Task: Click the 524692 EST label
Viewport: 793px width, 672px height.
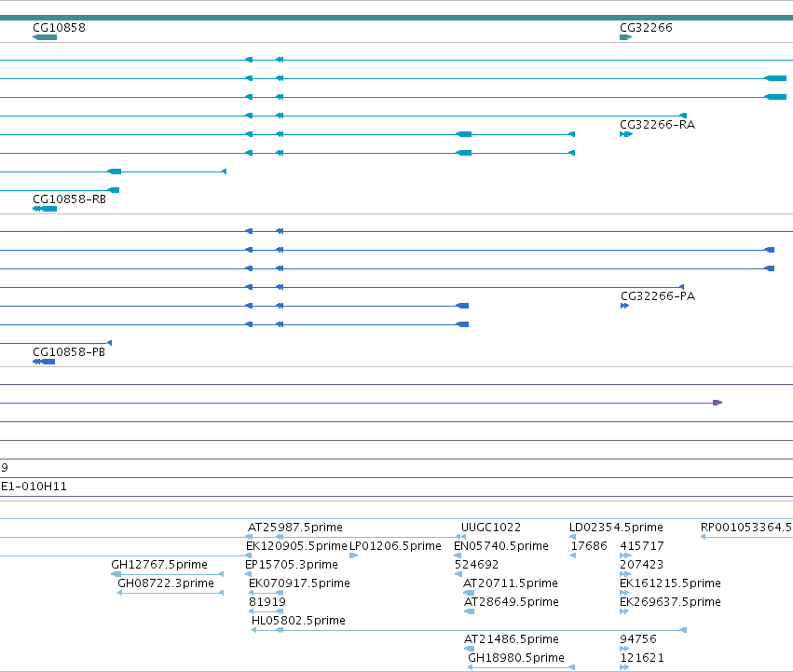Action: click(476, 565)
